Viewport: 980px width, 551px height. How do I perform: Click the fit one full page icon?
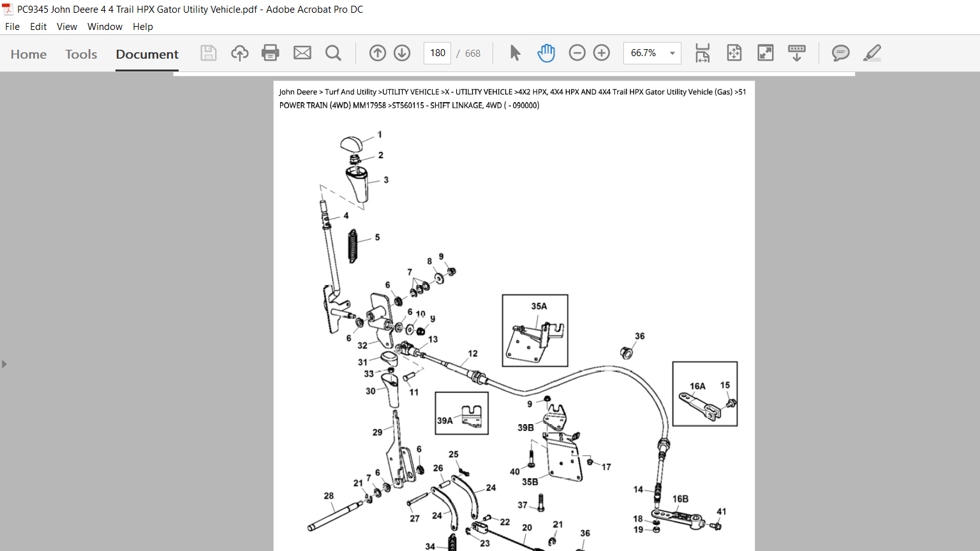pos(734,53)
